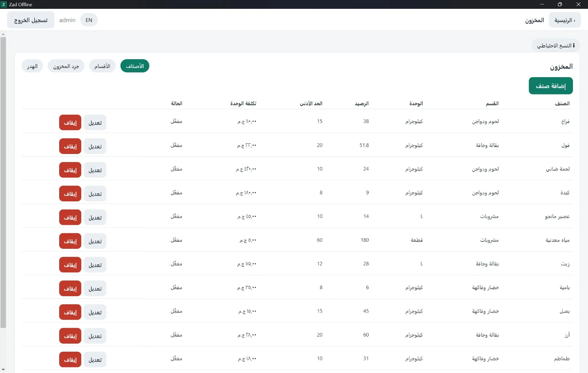The width and height of the screenshot is (588, 373).
Task: Click تعديل for لحمة ضاني row
Action: (x=95, y=170)
